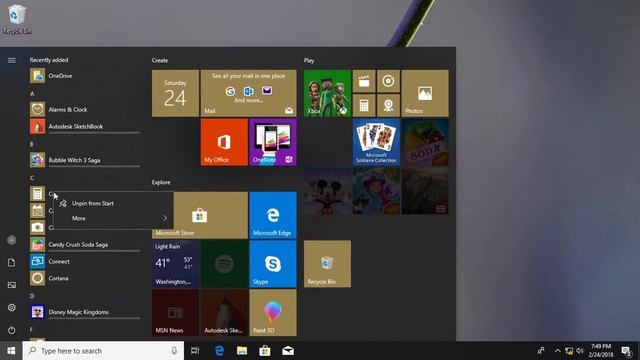Open OneDrive from Recently added
640x360 pixels.
click(x=85, y=76)
